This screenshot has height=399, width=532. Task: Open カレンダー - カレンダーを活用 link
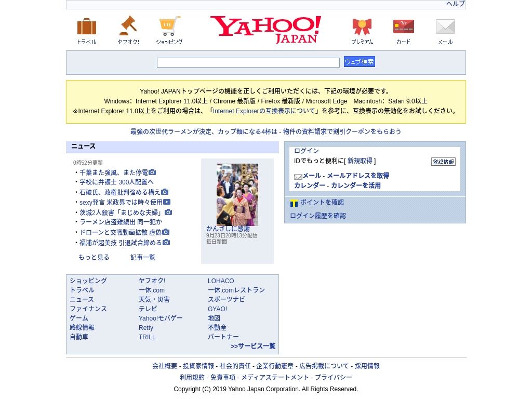[337, 185]
